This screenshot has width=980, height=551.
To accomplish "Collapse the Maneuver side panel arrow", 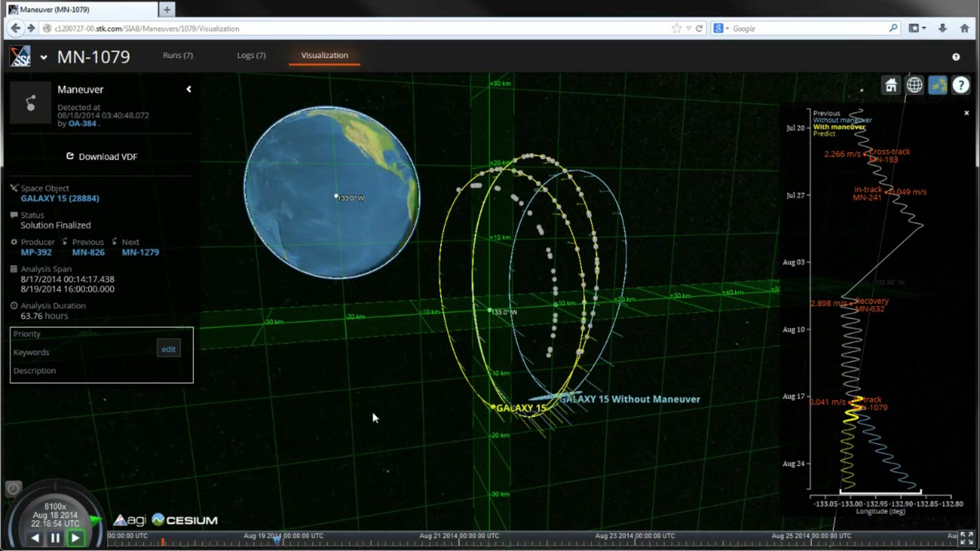I will [189, 89].
